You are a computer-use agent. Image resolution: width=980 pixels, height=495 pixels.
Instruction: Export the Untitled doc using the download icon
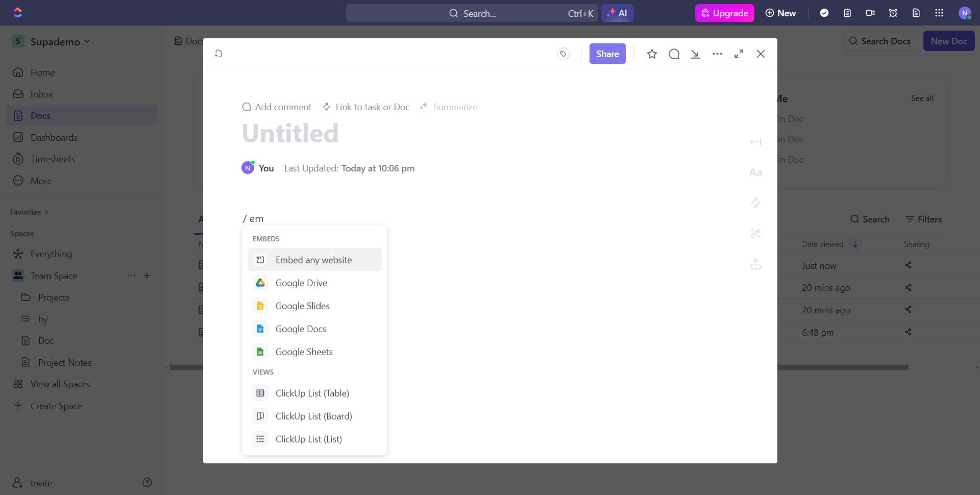[x=696, y=54]
